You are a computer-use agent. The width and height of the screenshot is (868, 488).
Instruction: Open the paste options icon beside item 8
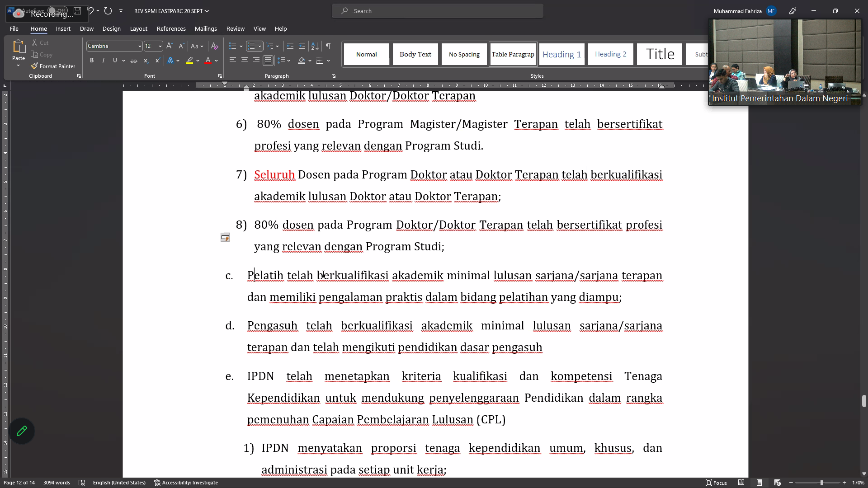coord(225,237)
